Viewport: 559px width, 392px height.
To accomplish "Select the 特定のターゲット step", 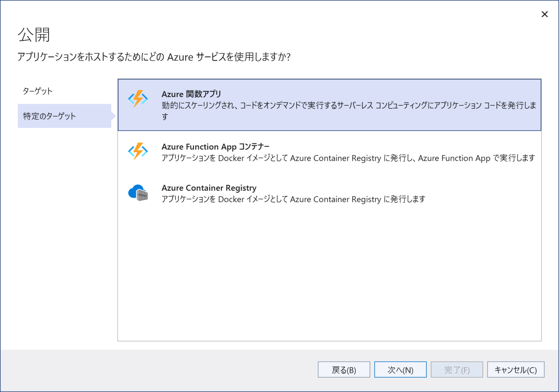I will point(65,116).
